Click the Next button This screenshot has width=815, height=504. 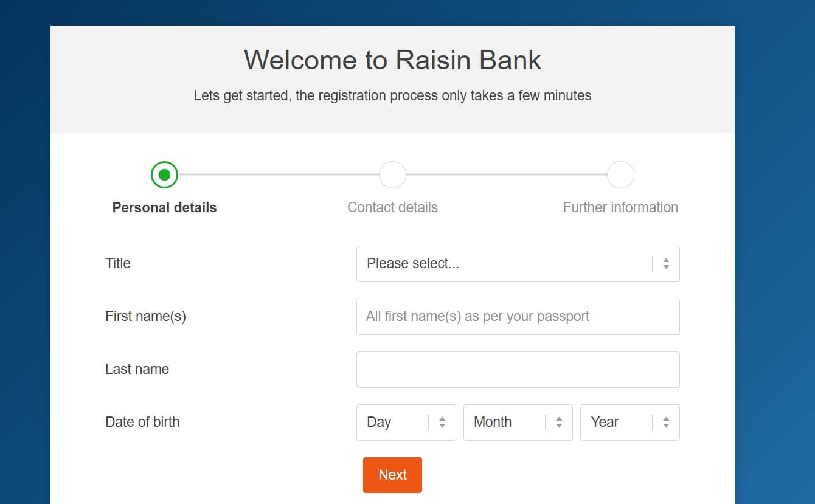pyautogui.click(x=392, y=474)
